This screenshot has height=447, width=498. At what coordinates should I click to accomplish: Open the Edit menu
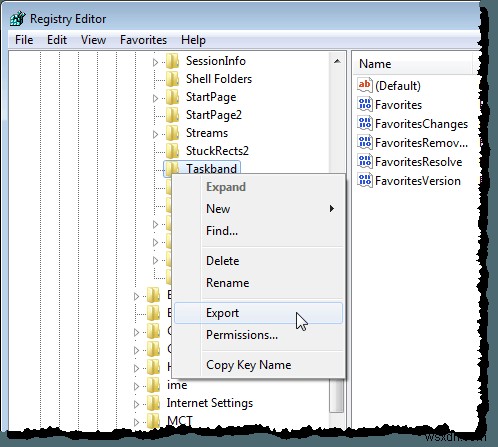tap(57, 40)
